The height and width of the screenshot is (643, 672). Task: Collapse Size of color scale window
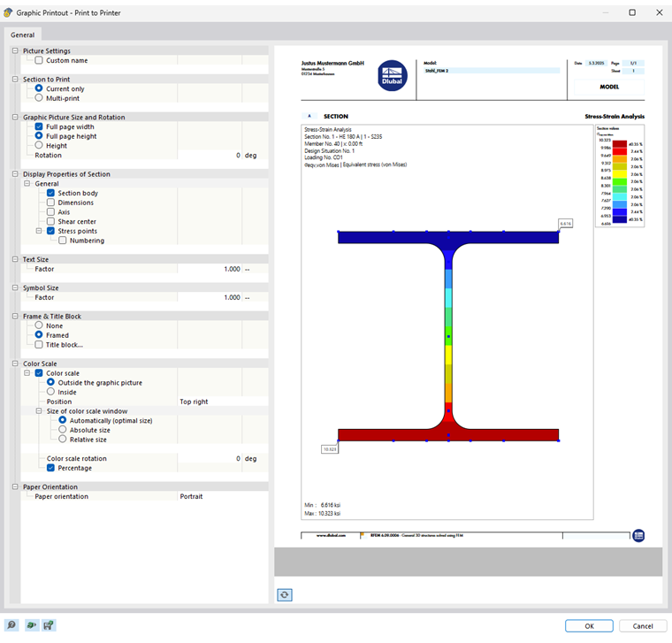[39, 410]
